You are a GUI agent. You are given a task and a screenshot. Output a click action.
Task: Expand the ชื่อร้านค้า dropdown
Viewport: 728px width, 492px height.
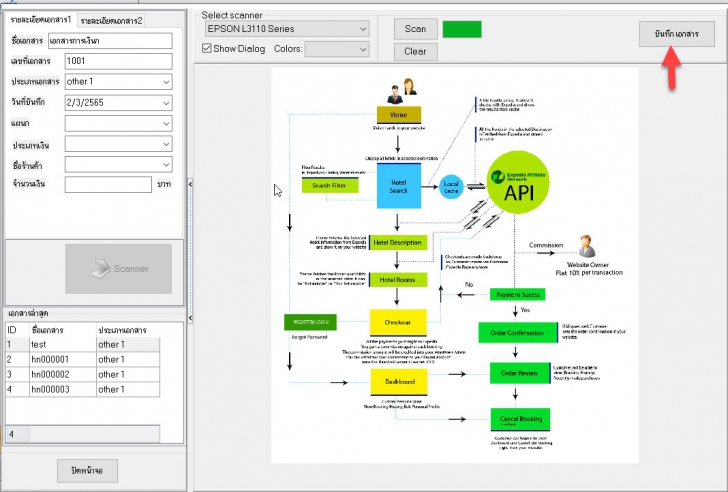[118, 164]
